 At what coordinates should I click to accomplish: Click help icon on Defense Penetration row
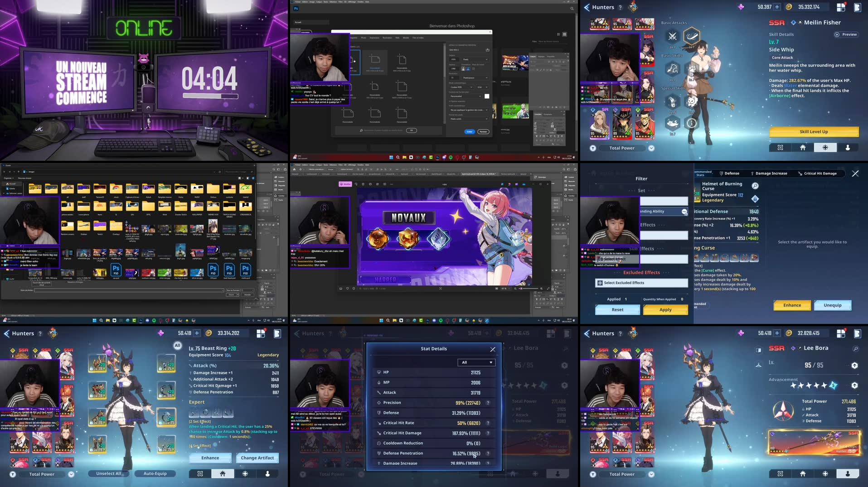[488, 453]
